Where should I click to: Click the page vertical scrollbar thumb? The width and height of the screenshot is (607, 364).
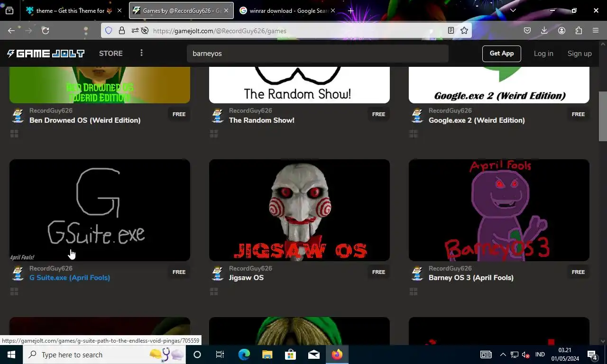[x=603, y=116]
